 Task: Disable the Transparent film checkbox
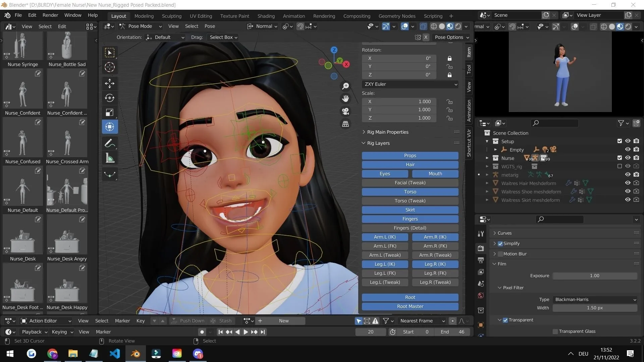(505, 320)
